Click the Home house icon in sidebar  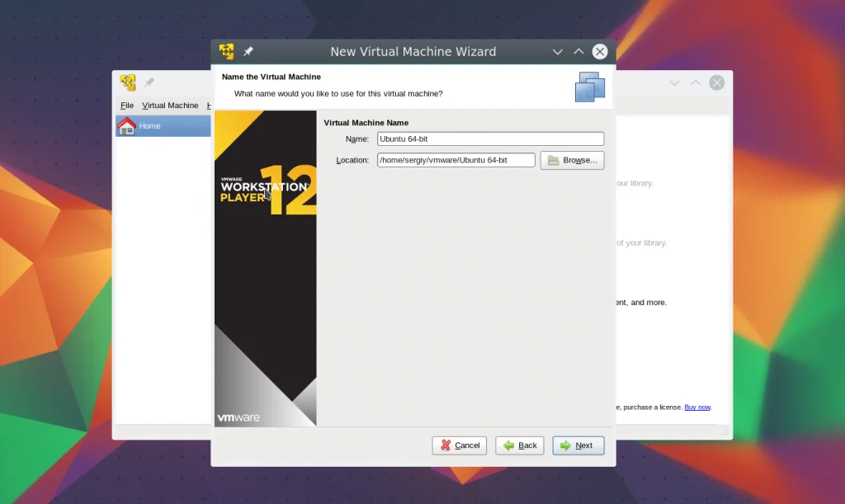(126, 126)
